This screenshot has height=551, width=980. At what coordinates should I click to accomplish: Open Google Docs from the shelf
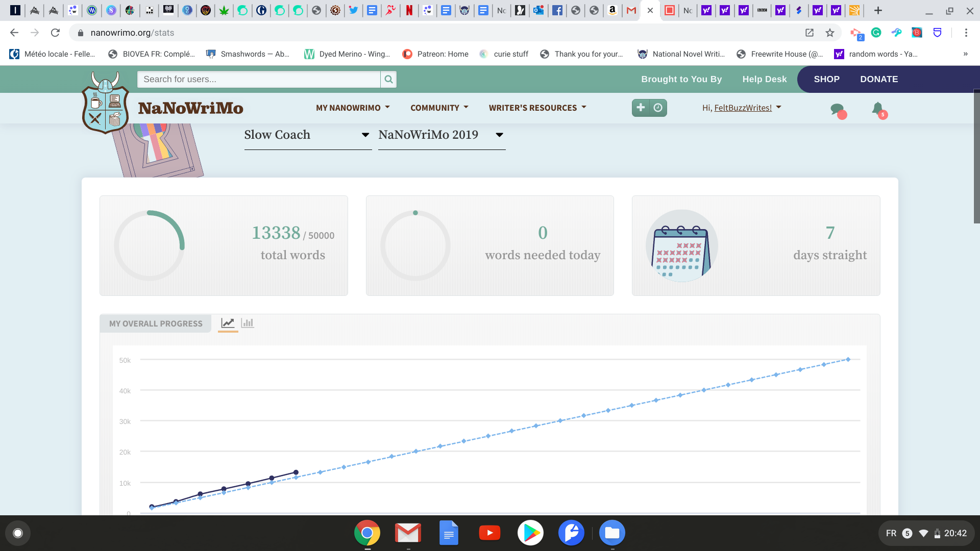click(449, 533)
